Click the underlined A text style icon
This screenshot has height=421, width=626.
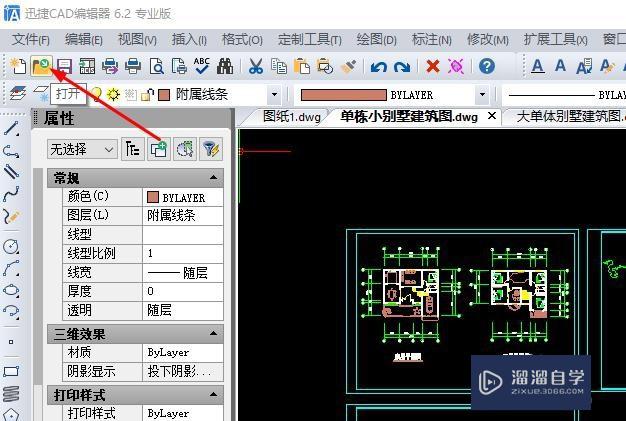tap(538, 66)
